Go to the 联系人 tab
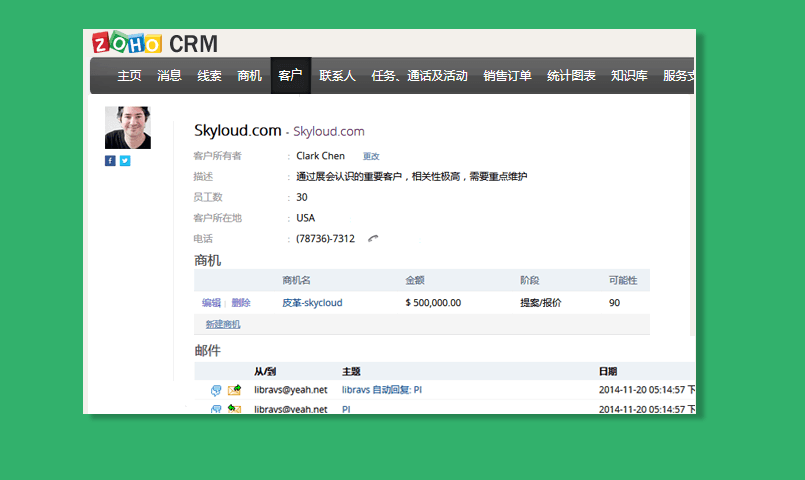The height and width of the screenshot is (480, 805). pos(337,76)
